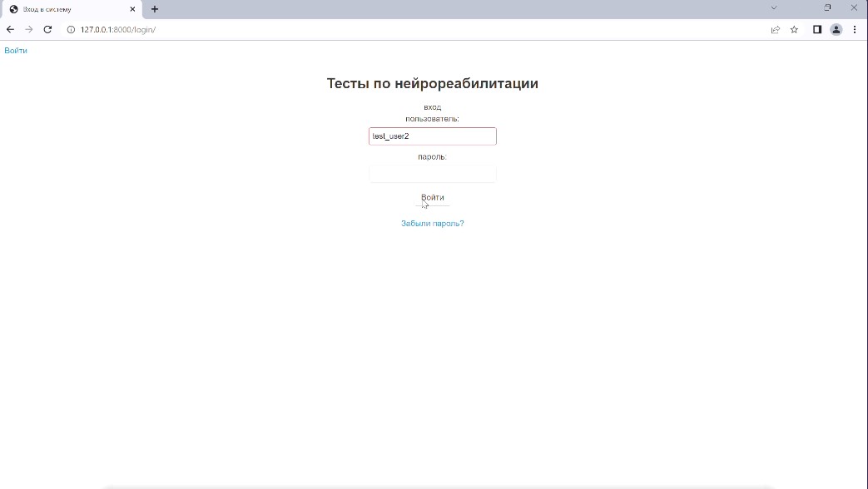View site information icon in address bar
The image size is (868, 489).
71,29
